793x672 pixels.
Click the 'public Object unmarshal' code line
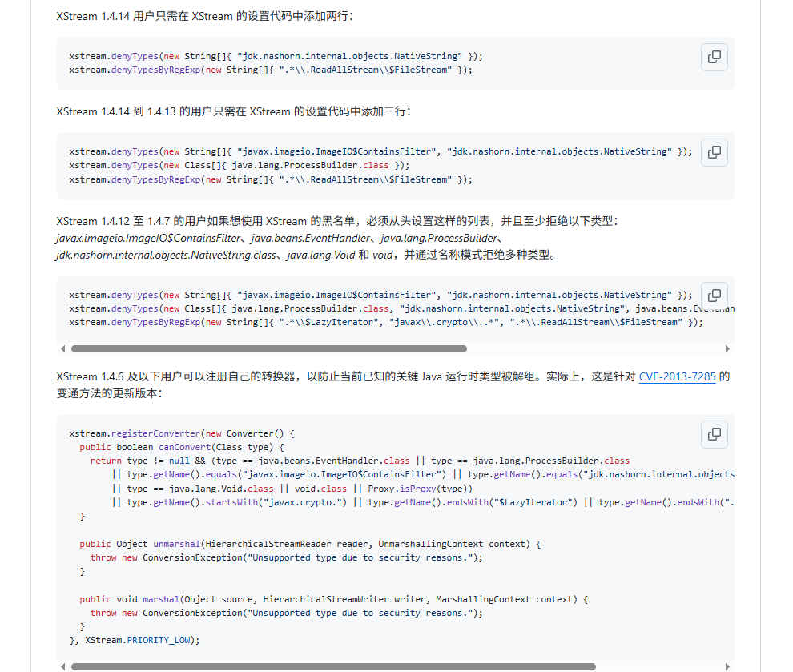(x=310, y=544)
